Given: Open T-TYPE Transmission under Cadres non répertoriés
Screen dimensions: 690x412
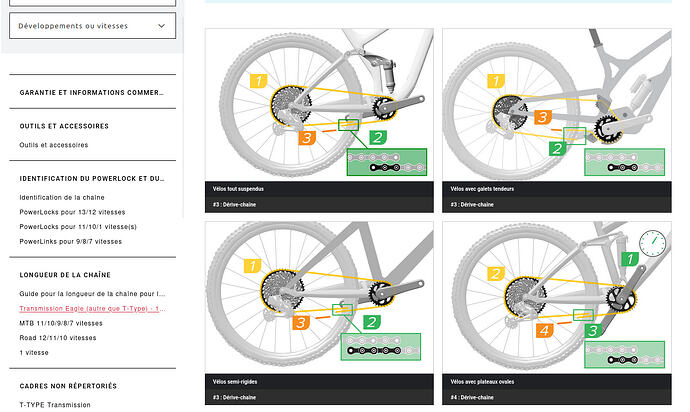Looking at the screenshot, I should point(55,405).
